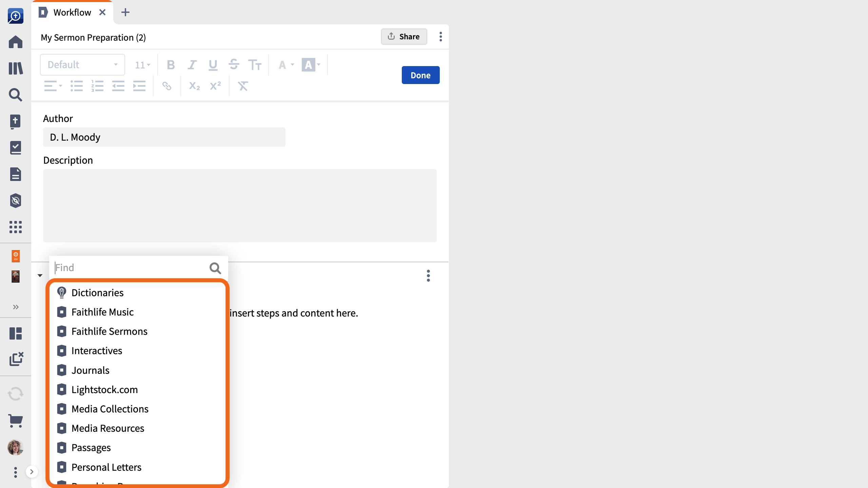Choose Personal Letters from the list
868x488 pixels.
[137, 467]
